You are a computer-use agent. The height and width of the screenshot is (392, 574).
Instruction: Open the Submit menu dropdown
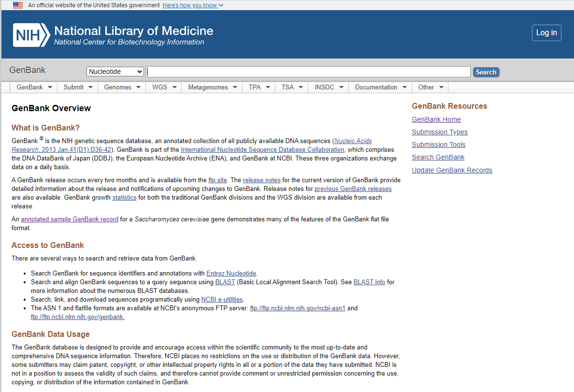coord(78,87)
